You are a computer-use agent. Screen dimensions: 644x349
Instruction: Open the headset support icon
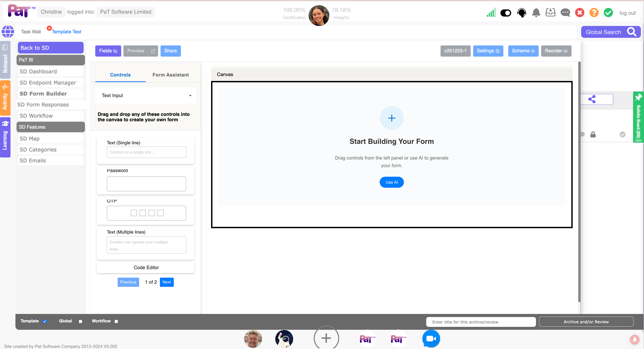pos(521,13)
